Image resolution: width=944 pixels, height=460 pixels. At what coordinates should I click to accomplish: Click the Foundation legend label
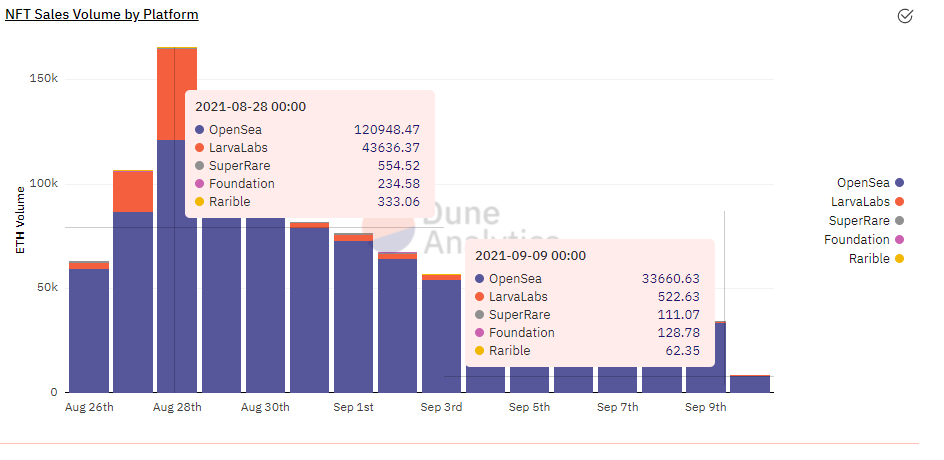[856, 240]
